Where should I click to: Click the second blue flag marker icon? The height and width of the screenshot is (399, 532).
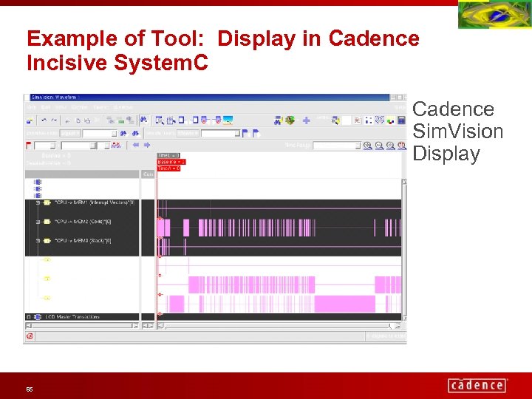tap(256, 133)
